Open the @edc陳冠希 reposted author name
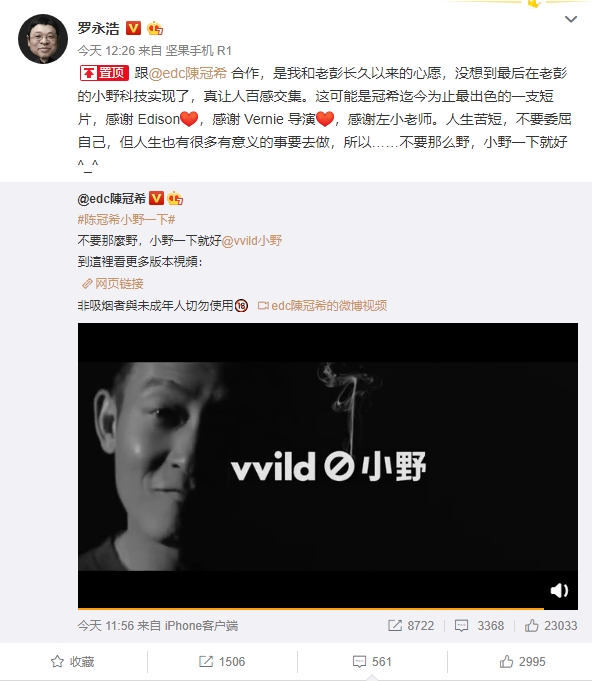Viewport: 592px width, 681px height. pyautogui.click(x=112, y=199)
